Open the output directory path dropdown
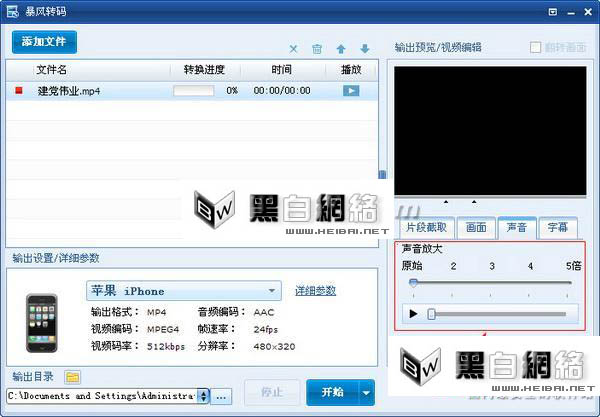Viewport: 600px width, 417px height. (x=204, y=395)
